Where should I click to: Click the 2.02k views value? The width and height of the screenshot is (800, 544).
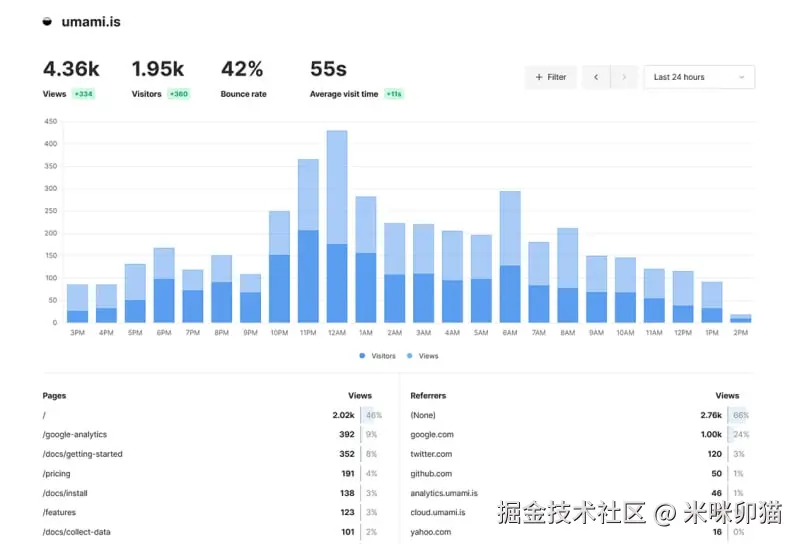(x=343, y=415)
